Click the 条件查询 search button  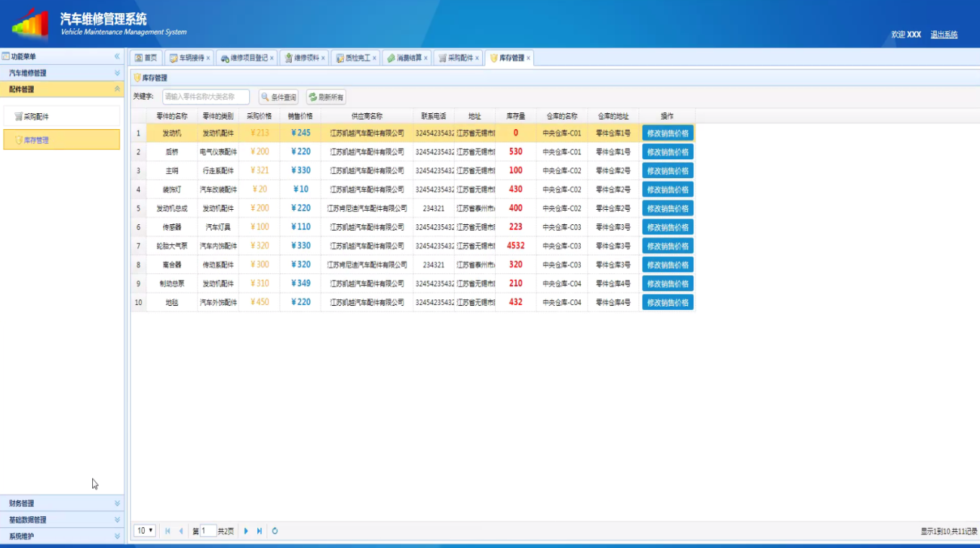(x=278, y=97)
